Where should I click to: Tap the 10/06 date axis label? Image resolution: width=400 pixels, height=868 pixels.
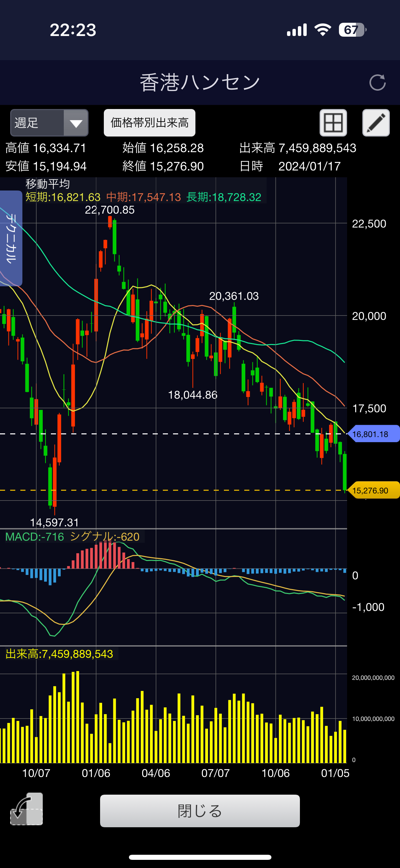pyautogui.click(x=275, y=773)
